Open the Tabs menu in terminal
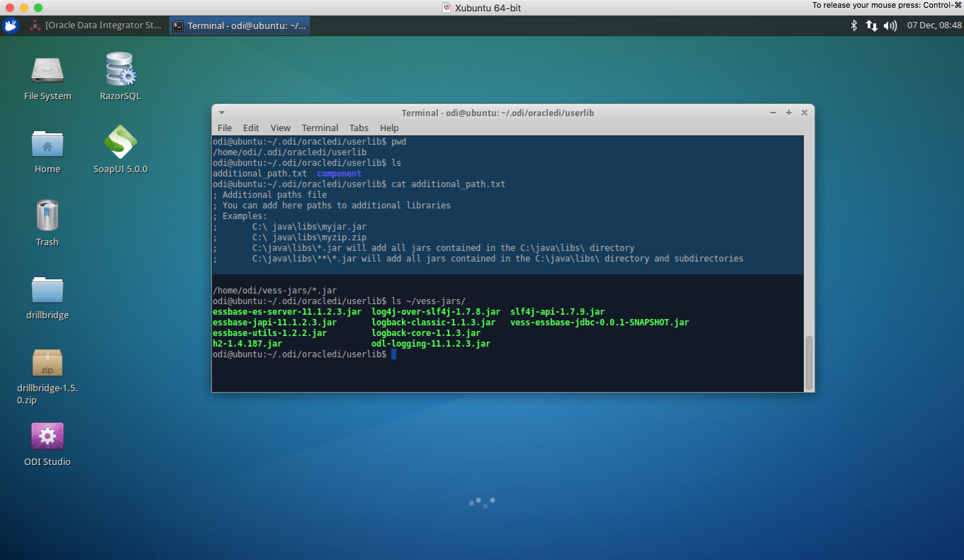Image resolution: width=964 pixels, height=560 pixels. 358,128
